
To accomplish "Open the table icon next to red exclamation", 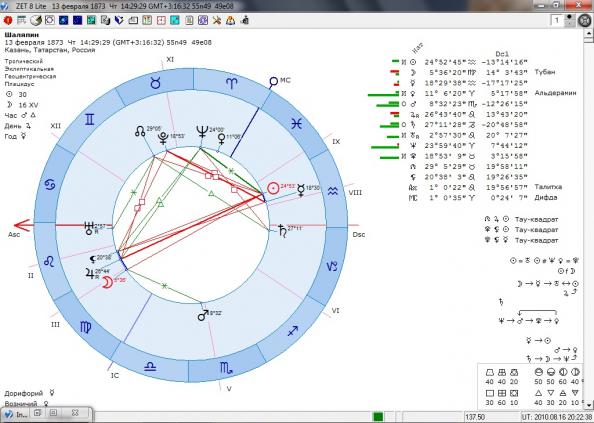I will 22,20.
